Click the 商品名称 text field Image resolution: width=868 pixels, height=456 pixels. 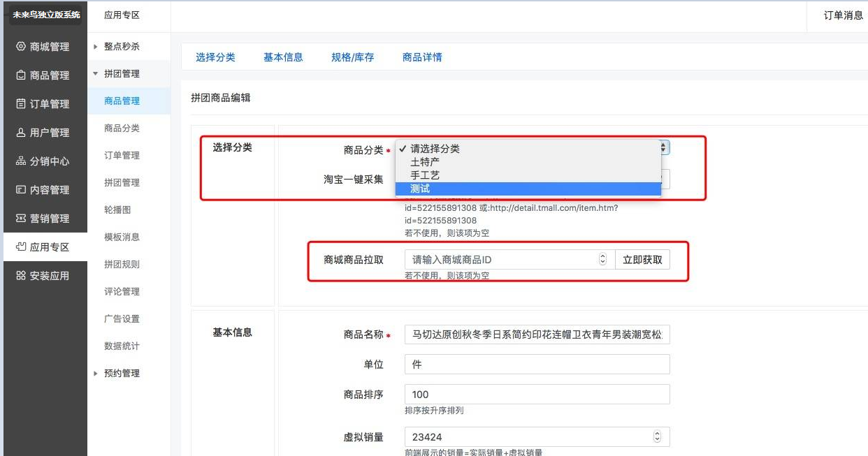point(537,334)
